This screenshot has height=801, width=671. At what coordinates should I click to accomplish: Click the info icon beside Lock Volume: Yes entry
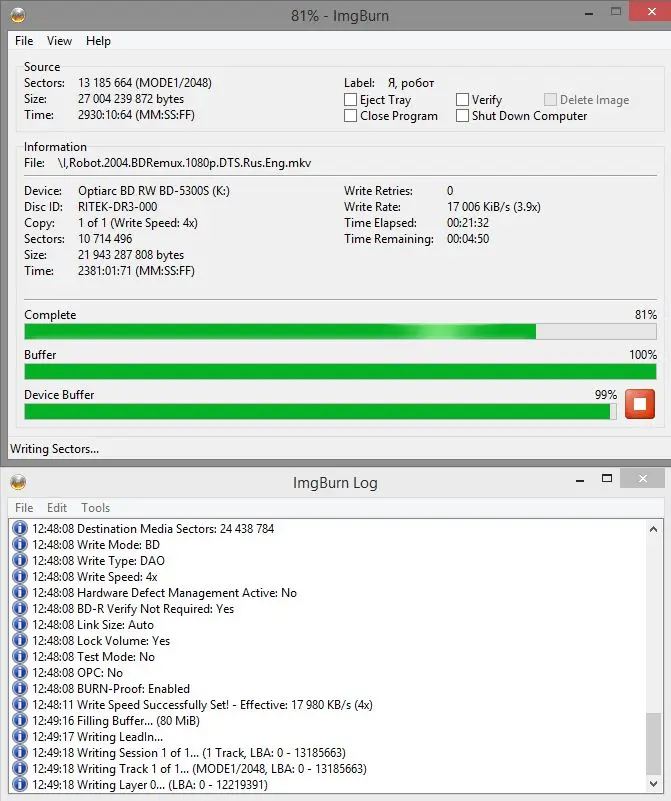tap(19, 641)
